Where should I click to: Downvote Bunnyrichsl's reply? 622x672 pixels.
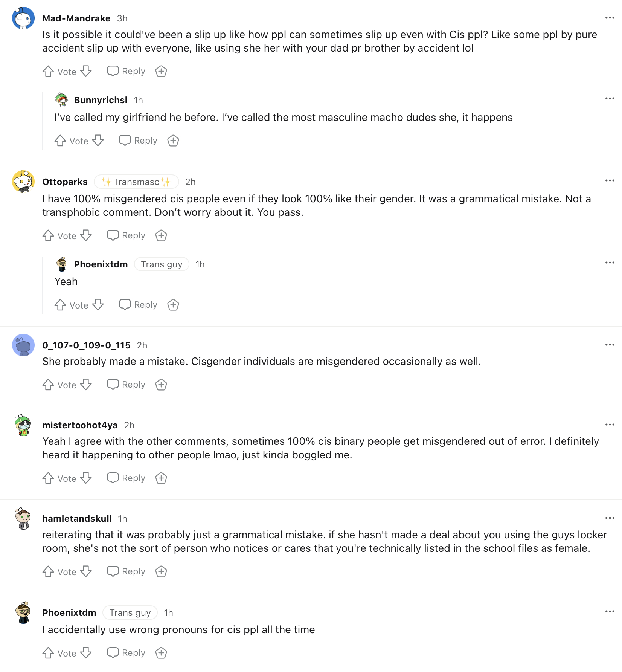click(98, 141)
